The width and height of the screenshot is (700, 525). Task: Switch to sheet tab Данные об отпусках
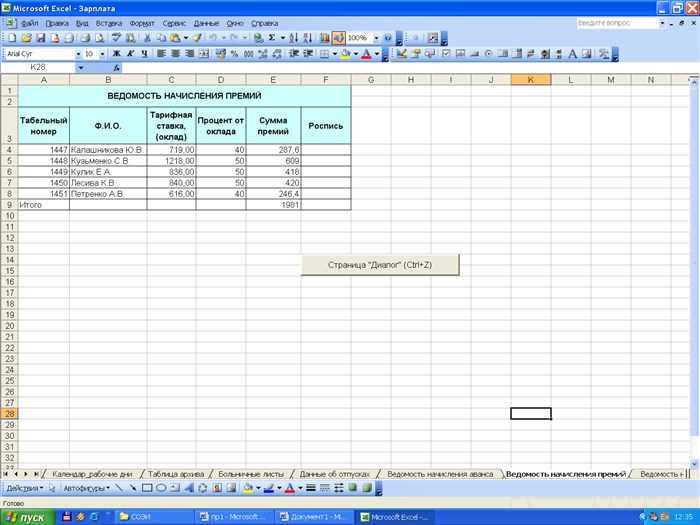coord(334,474)
